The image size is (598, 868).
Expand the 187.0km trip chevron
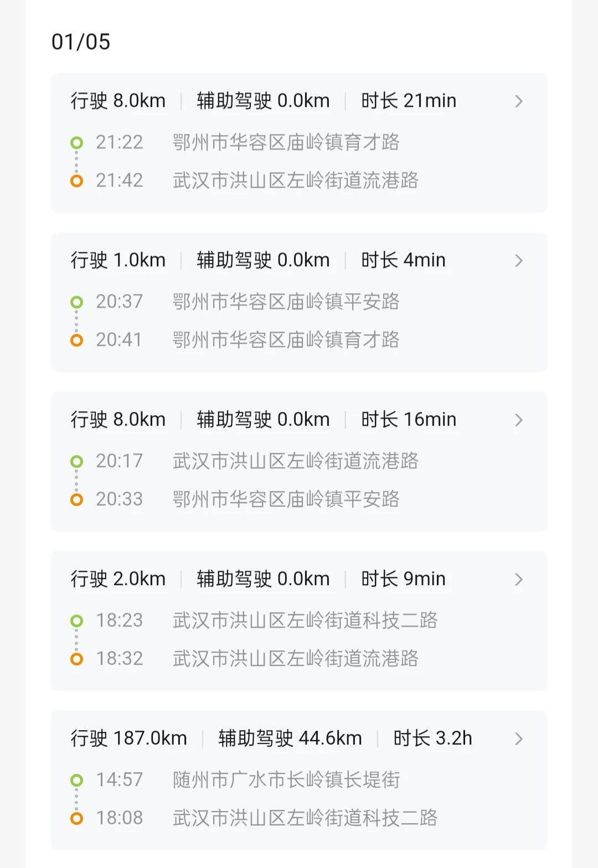coord(518,739)
